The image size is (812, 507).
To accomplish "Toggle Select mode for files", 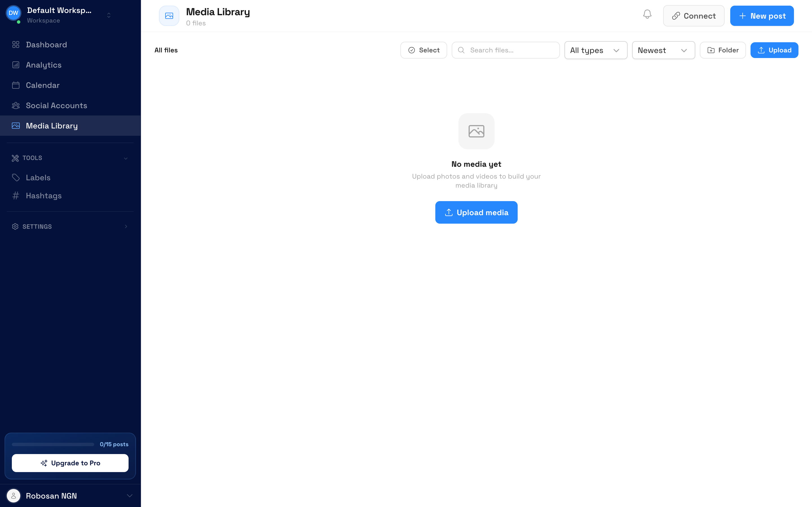I will pyautogui.click(x=423, y=50).
